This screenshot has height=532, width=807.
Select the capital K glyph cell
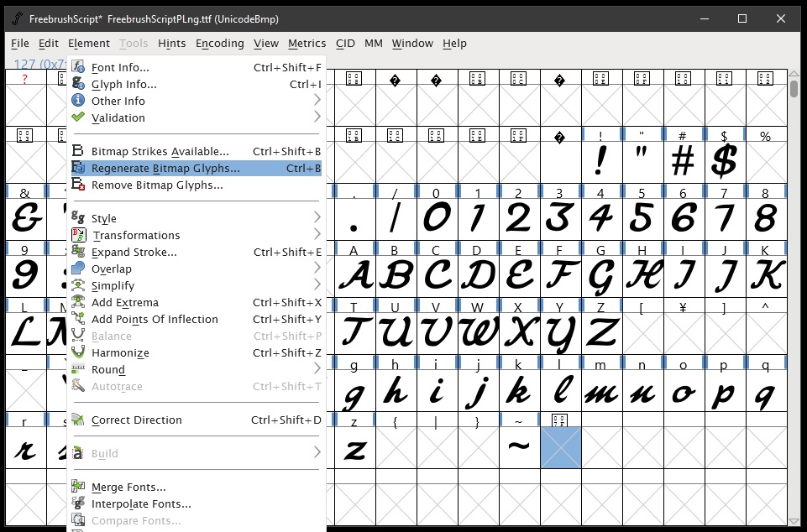(767, 276)
